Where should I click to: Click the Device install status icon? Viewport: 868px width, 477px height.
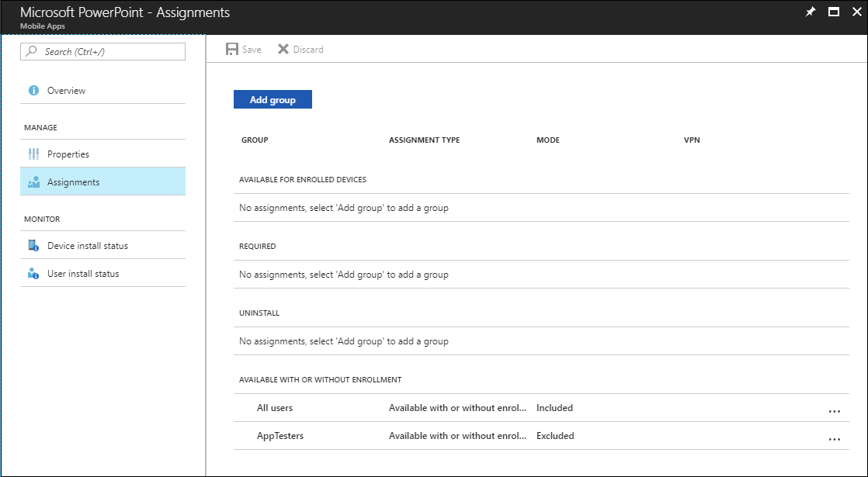(x=33, y=245)
